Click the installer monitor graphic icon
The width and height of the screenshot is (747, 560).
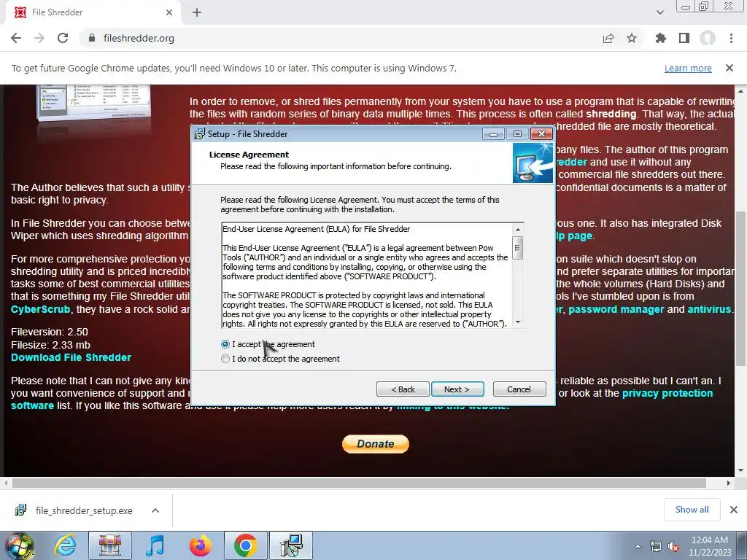coord(533,163)
